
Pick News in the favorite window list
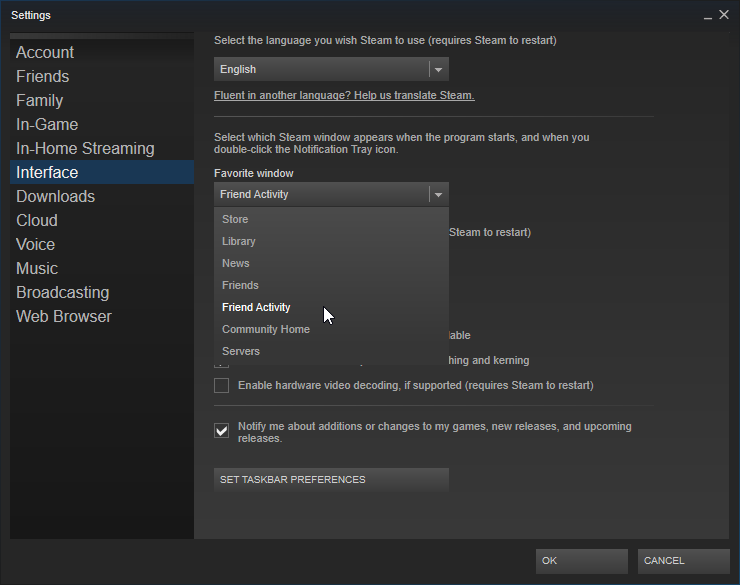pyautogui.click(x=331, y=263)
